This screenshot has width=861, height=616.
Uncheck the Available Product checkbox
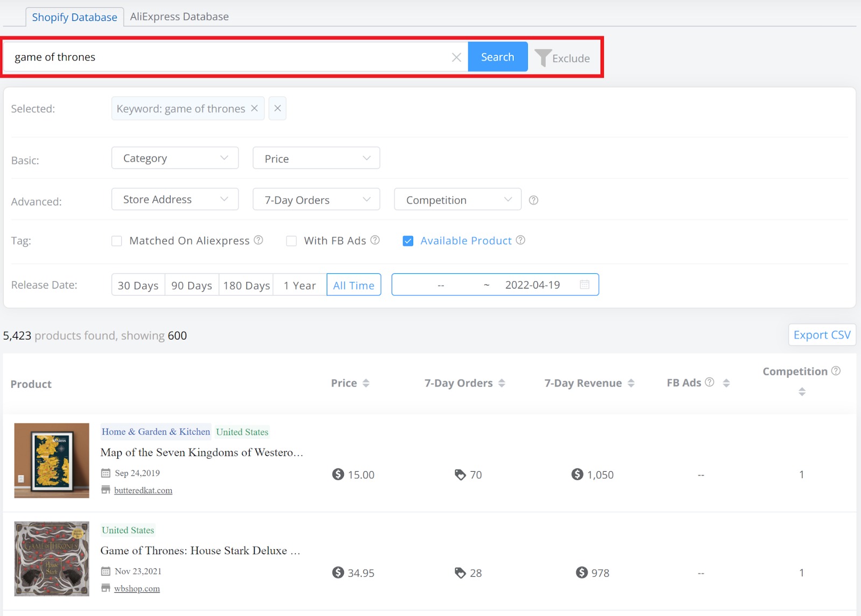tap(408, 240)
